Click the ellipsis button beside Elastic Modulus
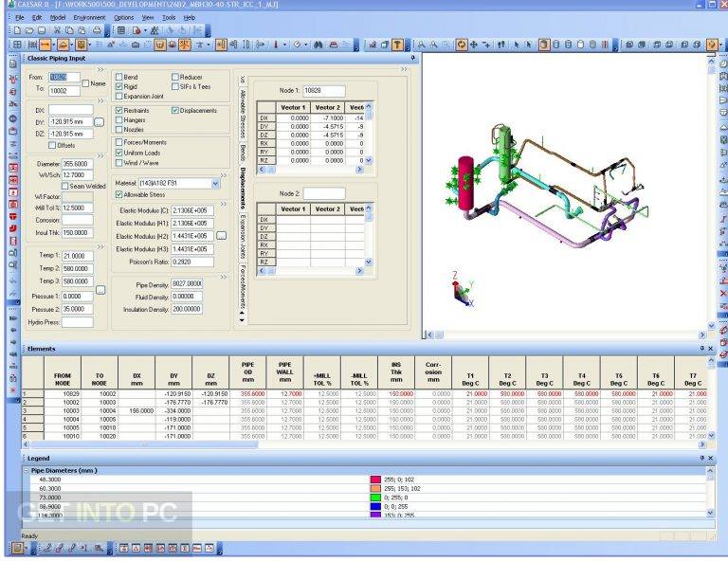This screenshot has height=561, width=728. click(222, 236)
